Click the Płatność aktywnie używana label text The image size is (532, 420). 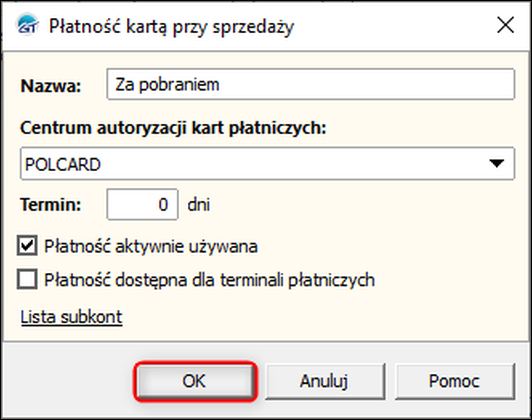[151, 246]
